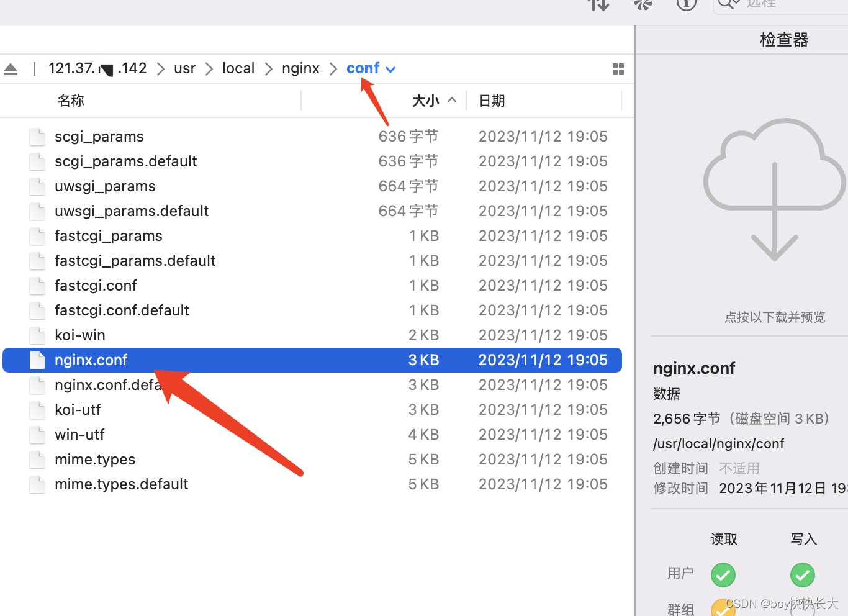Select the scgi_params file row
848x616 pixels.
pyautogui.click(x=312, y=137)
